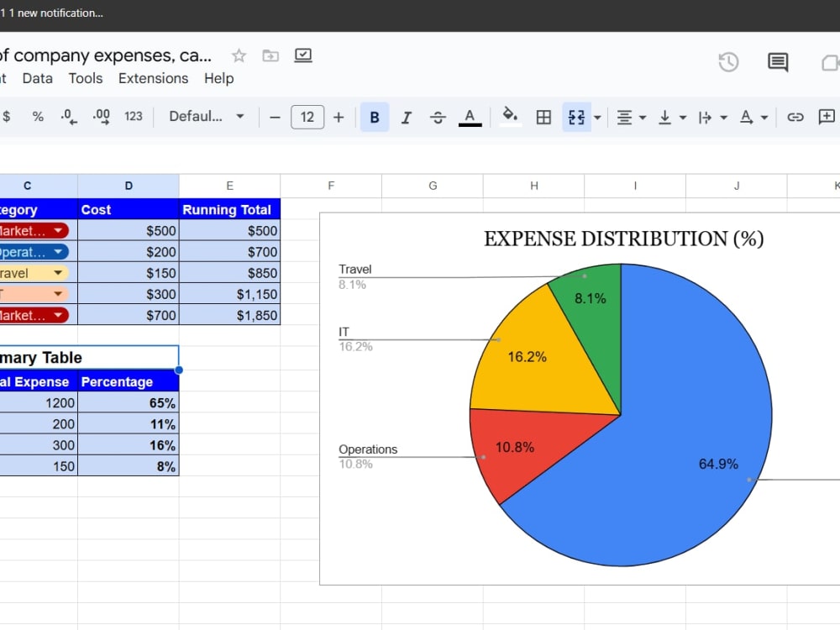This screenshot has height=630, width=840.
Task: Star the spreadsheet document
Action: 239,55
